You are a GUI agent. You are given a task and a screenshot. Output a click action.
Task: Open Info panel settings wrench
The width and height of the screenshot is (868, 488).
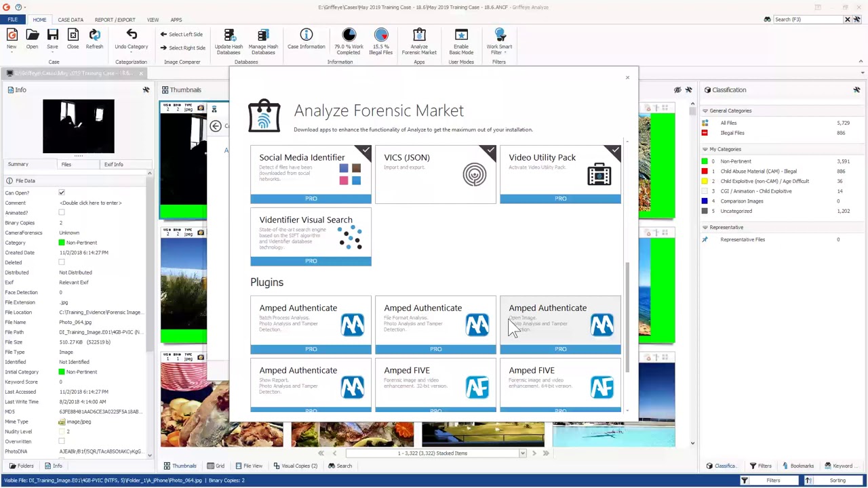click(146, 89)
